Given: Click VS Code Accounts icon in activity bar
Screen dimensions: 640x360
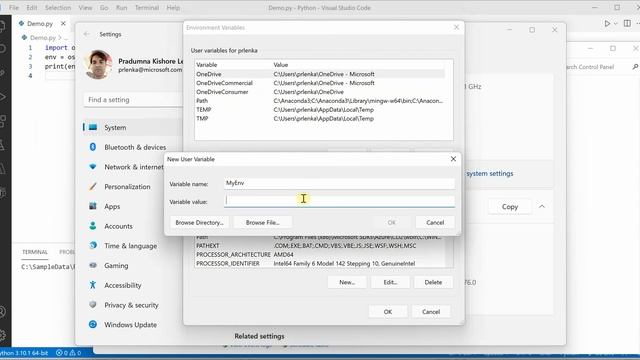Looking at the screenshot, I should (x=3, y=312).
